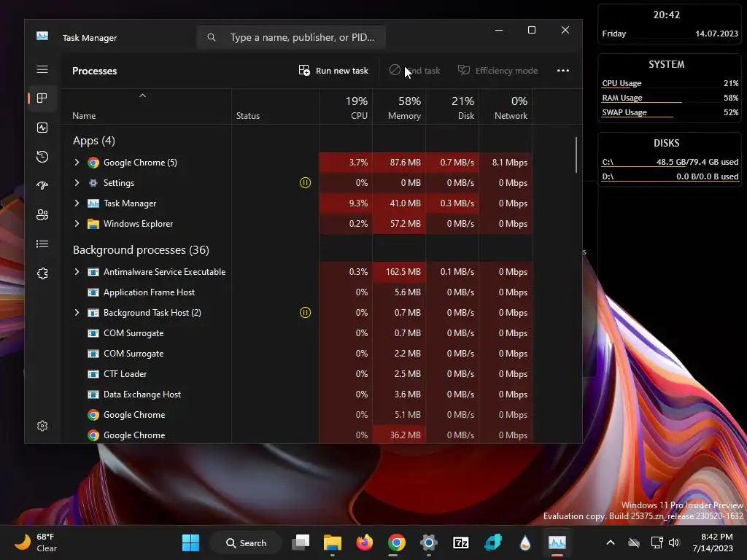Expand Antimalware Service Executable group
This screenshot has width=747, height=560.
tap(77, 272)
